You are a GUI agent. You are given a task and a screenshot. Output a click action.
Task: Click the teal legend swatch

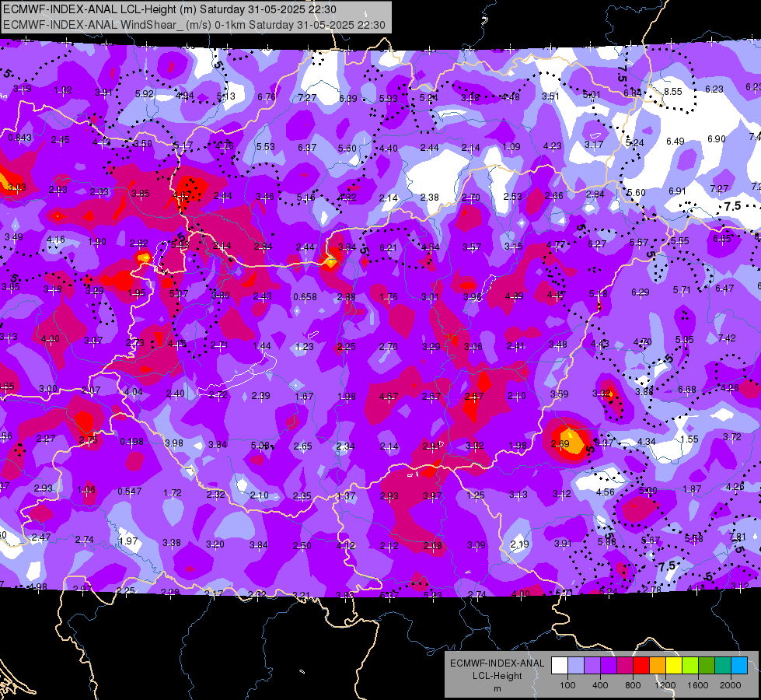click(x=723, y=666)
